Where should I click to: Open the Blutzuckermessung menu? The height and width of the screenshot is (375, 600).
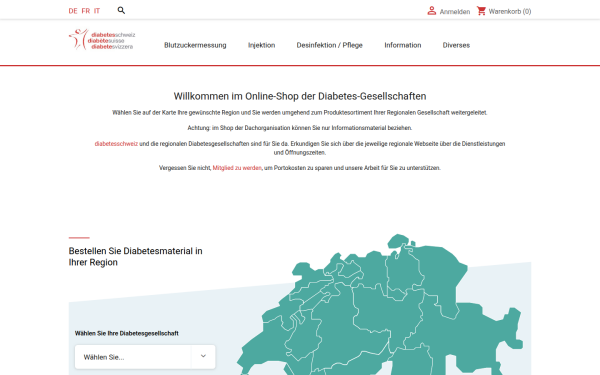[195, 45]
